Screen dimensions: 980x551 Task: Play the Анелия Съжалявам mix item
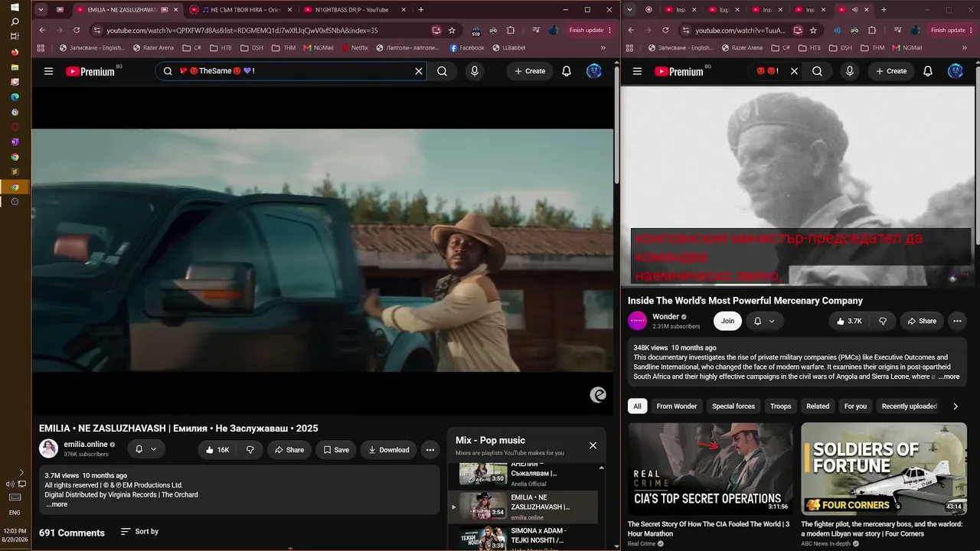click(x=524, y=474)
